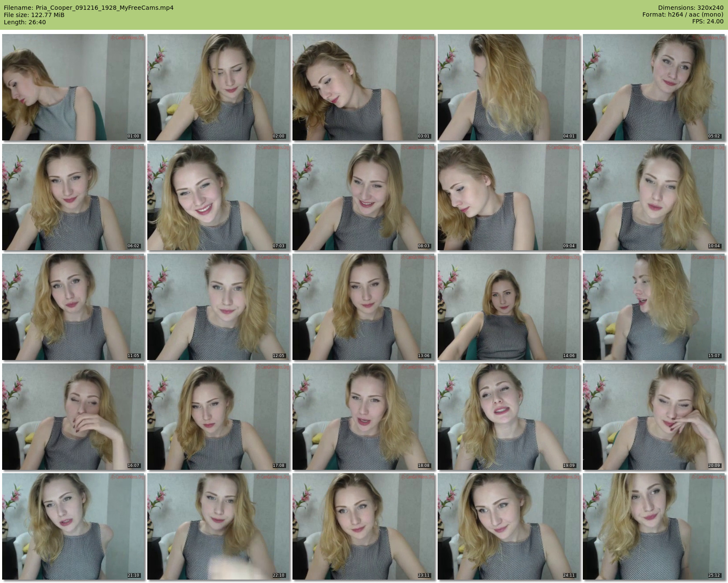Pick the thumbnail marked 23:11
728x583 pixels.
(x=364, y=526)
